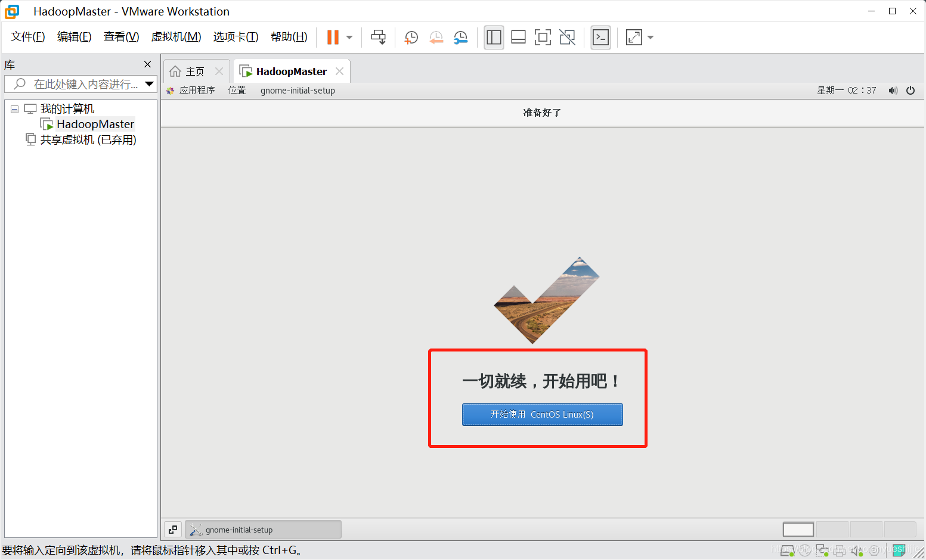Toggle the thumbnail bar view
The image size is (926, 560).
coord(518,38)
